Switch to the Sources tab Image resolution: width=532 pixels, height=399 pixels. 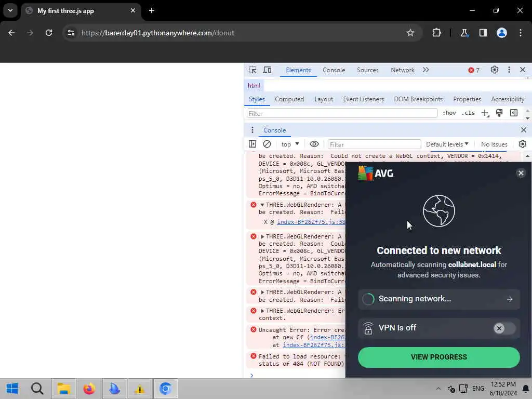click(367, 70)
